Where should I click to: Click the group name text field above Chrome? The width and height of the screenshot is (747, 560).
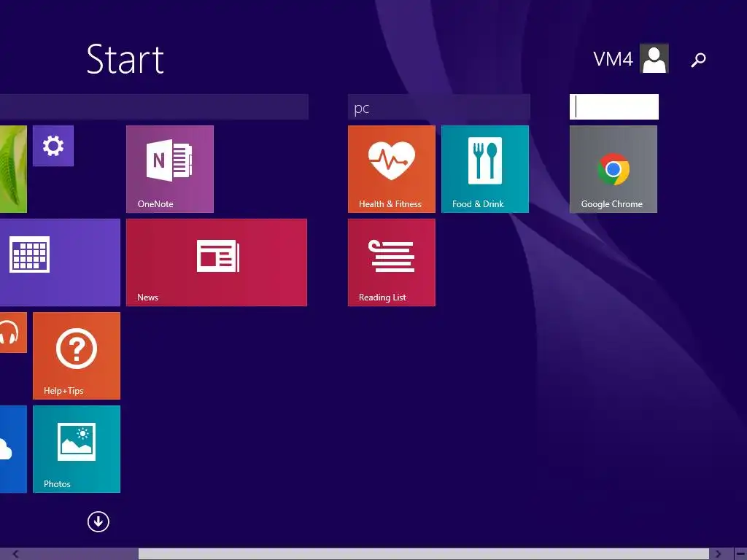(614, 106)
